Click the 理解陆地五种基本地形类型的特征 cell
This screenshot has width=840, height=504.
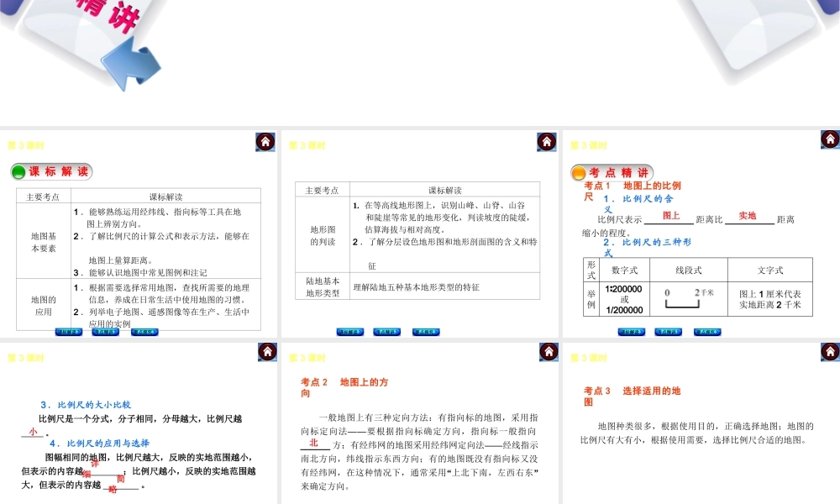click(444, 286)
